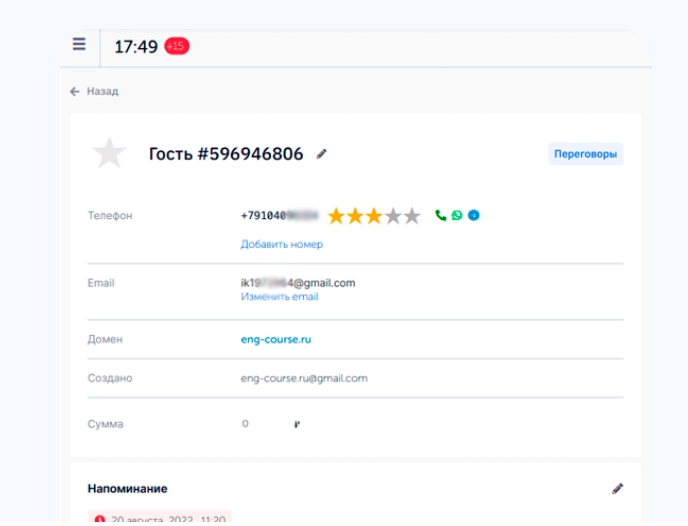
Task: Click the back arrow icon
Action: (x=75, y=91)
